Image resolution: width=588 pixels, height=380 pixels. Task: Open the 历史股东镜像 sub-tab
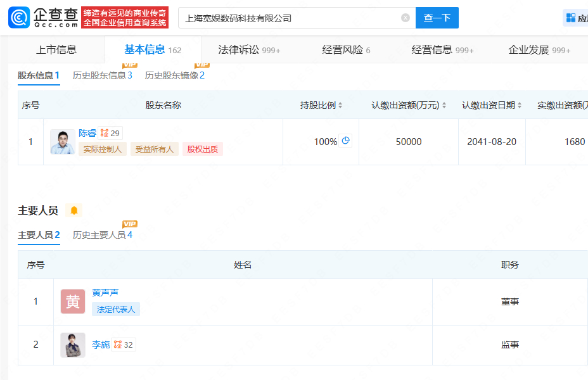tap(175, 75)
